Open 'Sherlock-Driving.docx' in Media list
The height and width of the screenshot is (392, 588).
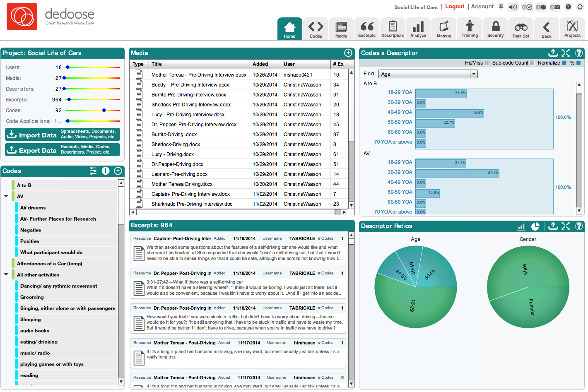coord(239,144)
